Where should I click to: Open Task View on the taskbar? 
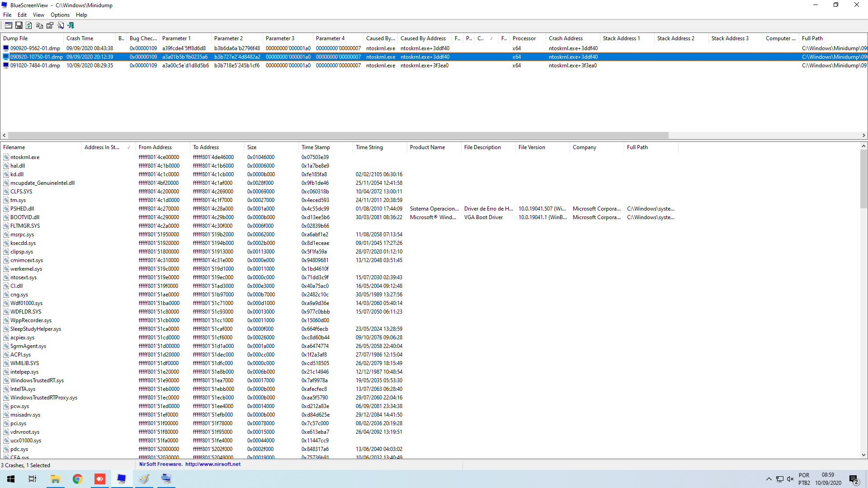coord(33,479)
